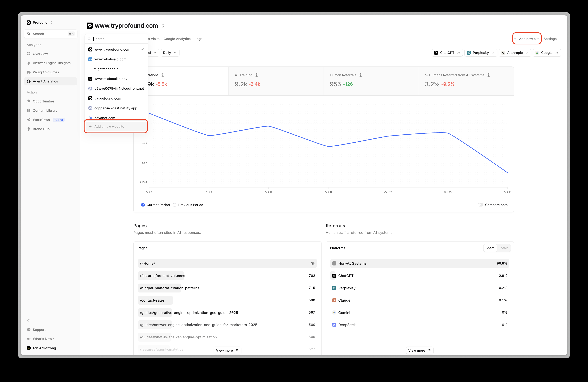588x382 pixels.
Task: Collapse the sidebar with double-chevron icon
Action: tap(29, 320)
